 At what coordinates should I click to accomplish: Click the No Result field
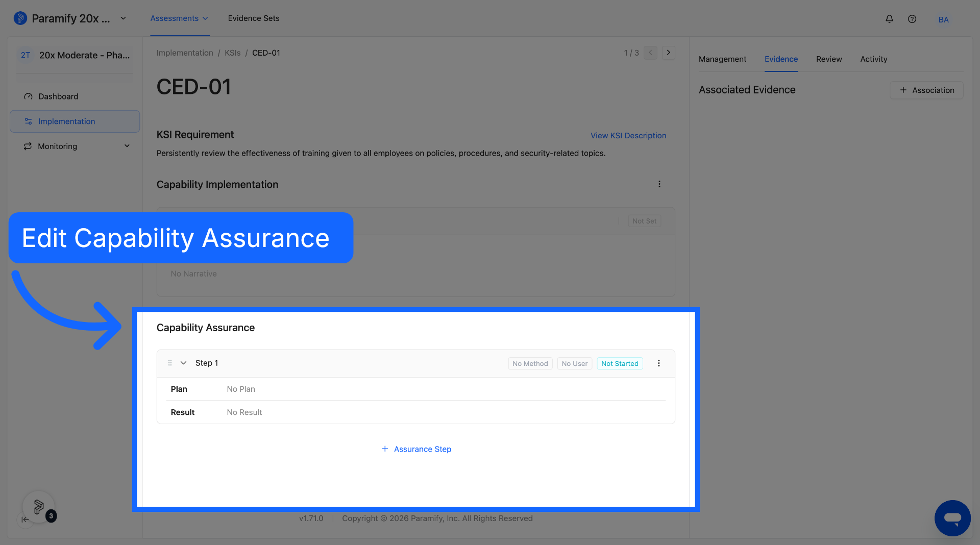[244, 412]
